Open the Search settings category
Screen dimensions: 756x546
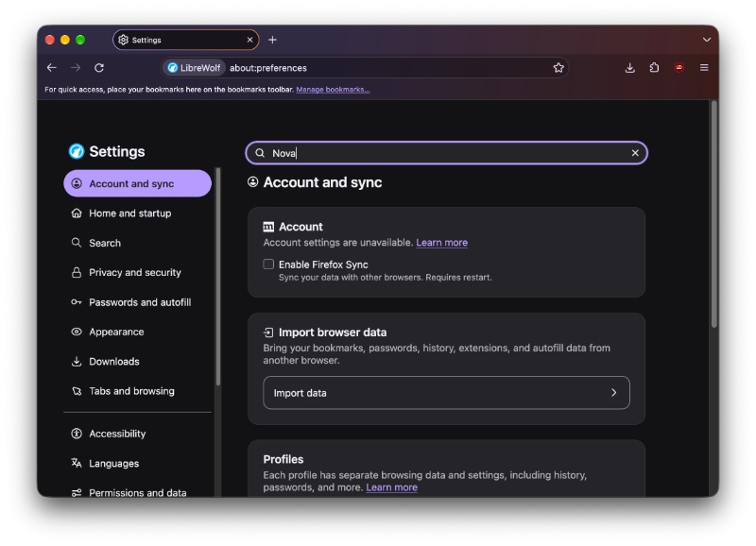(x=137, y=243)
